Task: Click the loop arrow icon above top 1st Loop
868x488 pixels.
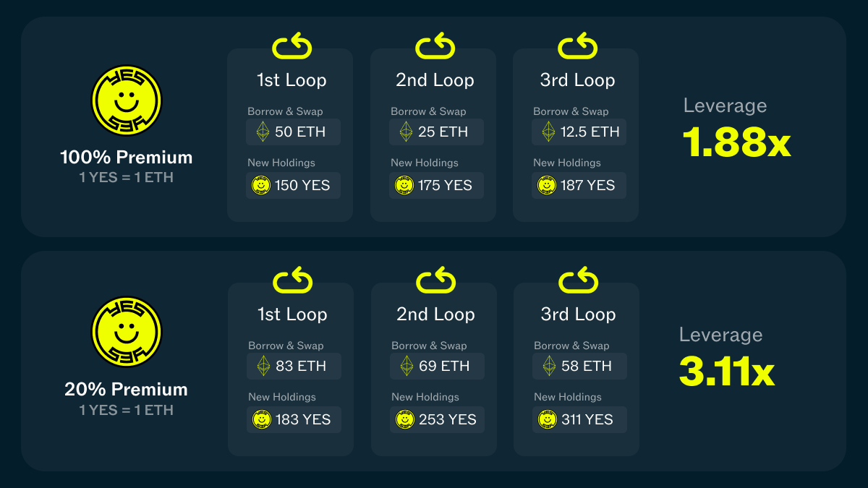Action: pos(292,47)
